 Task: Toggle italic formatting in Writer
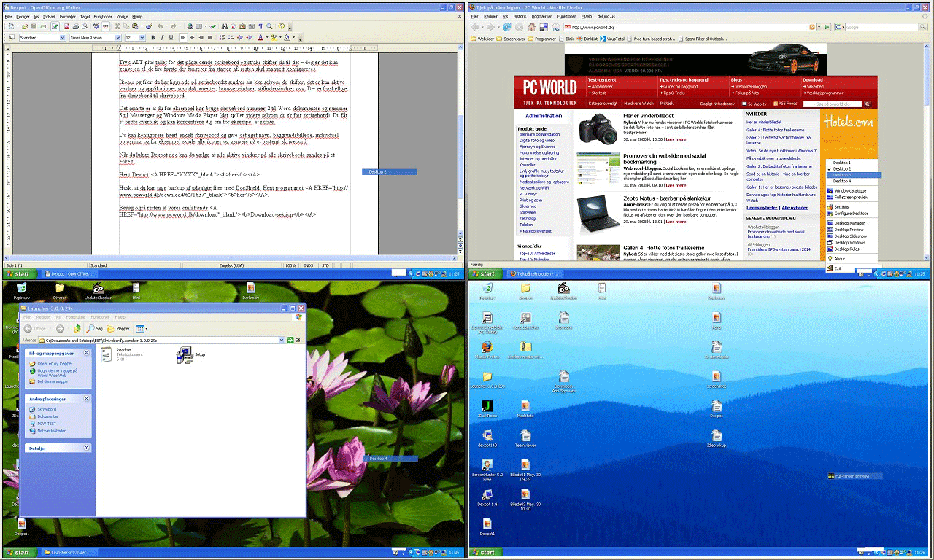pos(161,37)
